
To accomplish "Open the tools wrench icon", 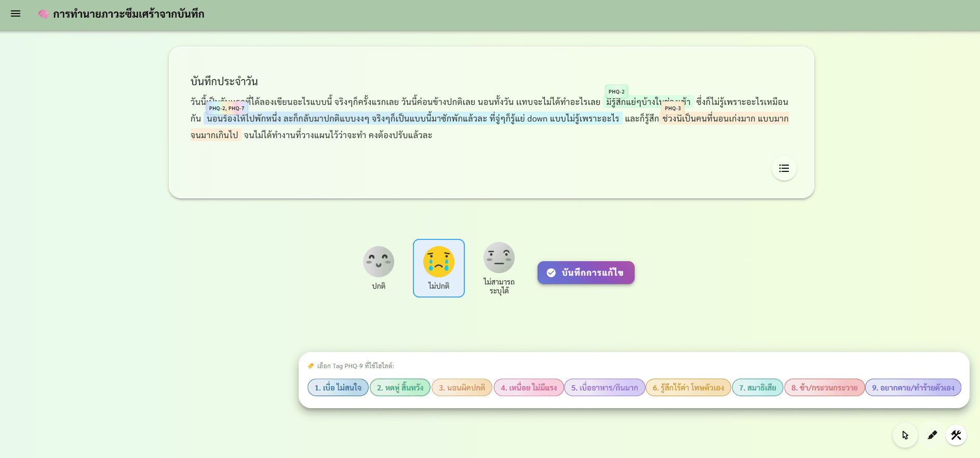I will point(956,435).
